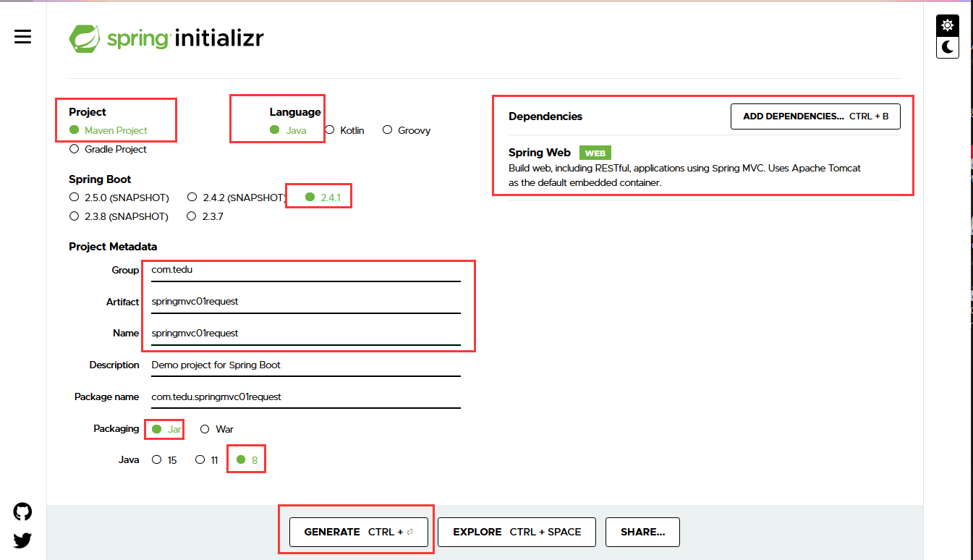973x560 pixels.
Task: Click the Package name input field
Action: pos(306,397)
